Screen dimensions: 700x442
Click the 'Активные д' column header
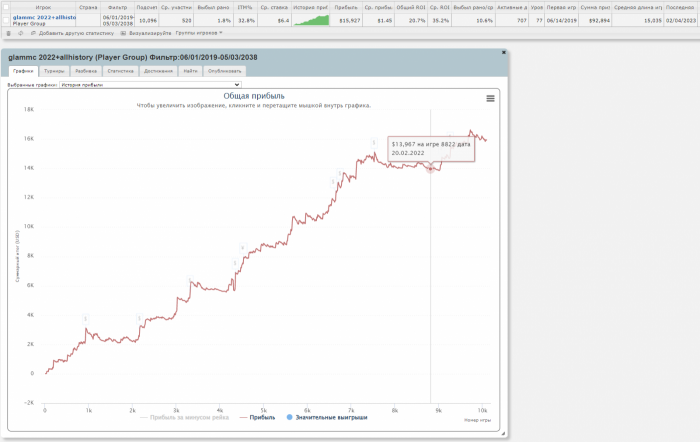(512, 8)
